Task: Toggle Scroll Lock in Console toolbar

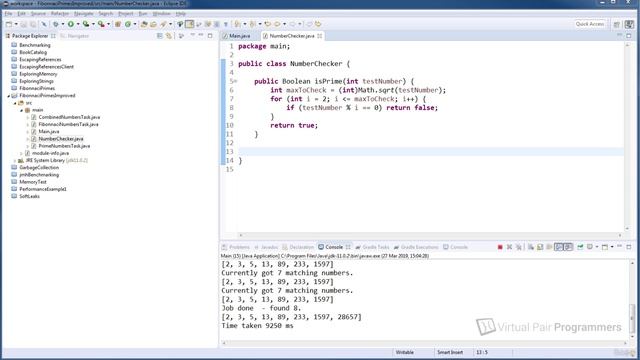Action: [540, 247]
